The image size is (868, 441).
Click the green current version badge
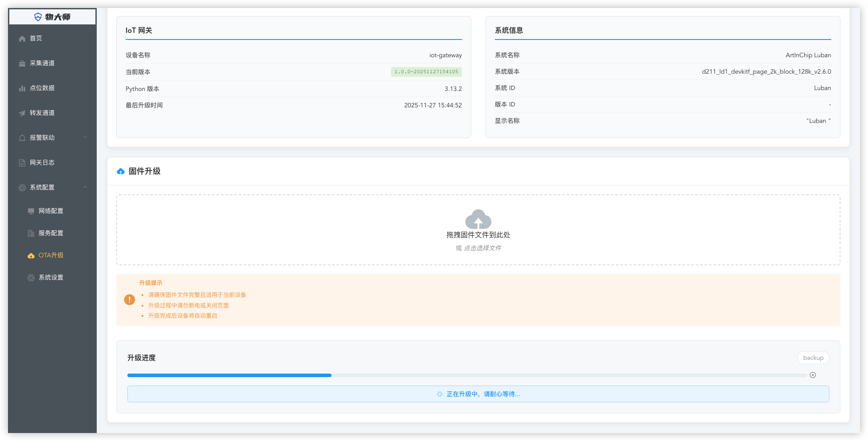(426, 72)
